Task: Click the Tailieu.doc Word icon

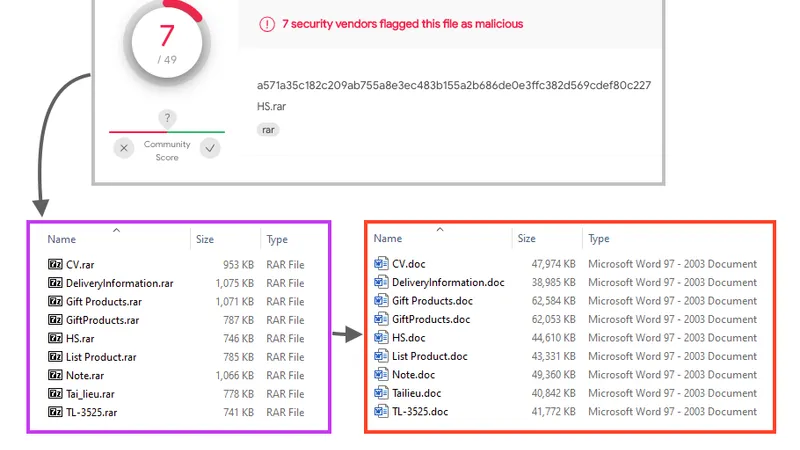Action: [381, 393]
